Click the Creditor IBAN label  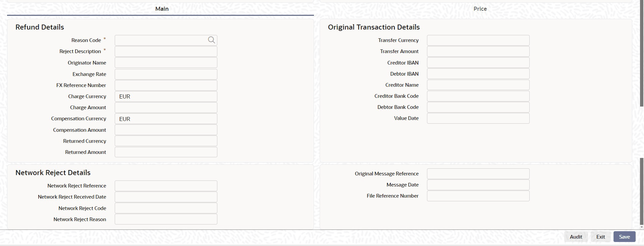(x=403, y=63)
